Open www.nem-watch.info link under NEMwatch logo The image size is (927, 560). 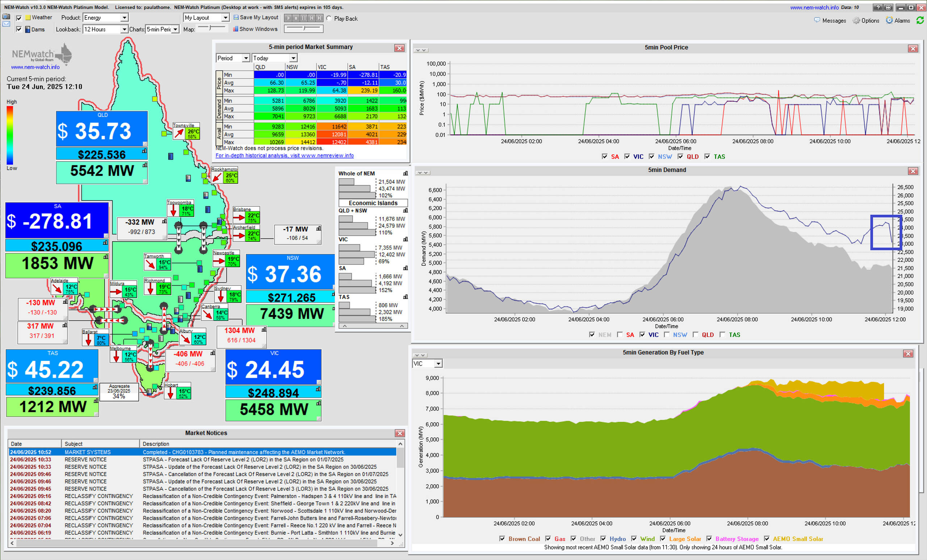coord(35,67)
